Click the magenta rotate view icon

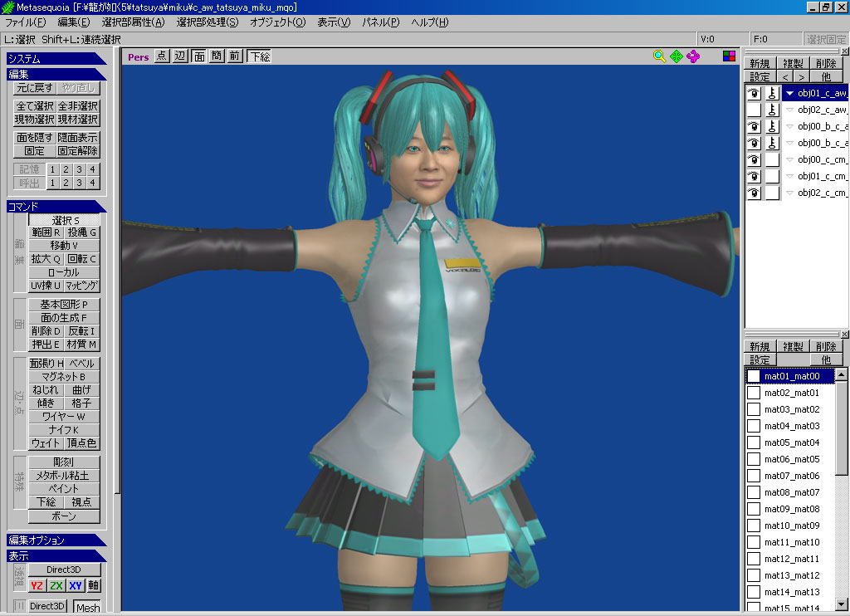tap(693, 56)
